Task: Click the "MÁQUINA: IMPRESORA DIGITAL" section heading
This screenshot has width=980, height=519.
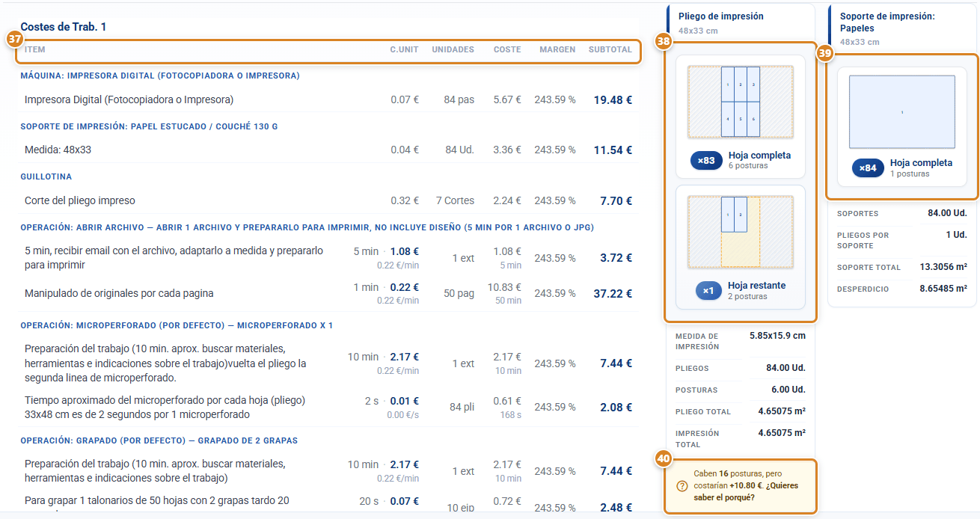Action: [160, 76]
